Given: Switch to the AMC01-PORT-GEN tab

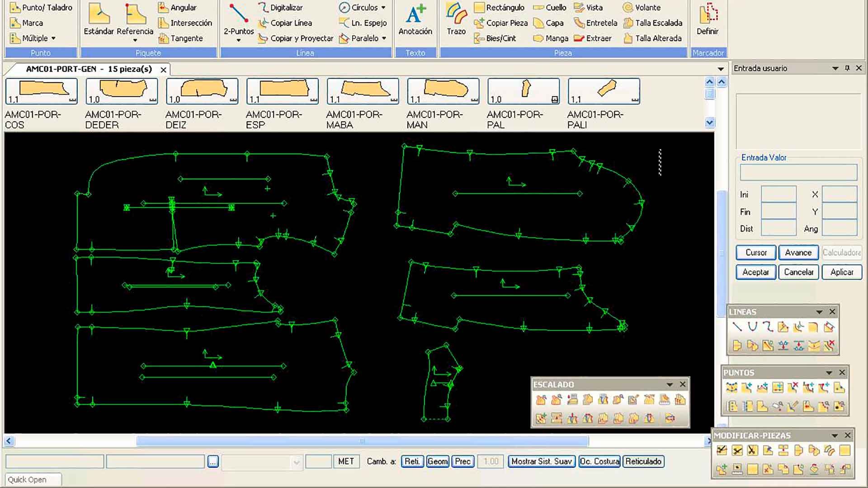Looking at the screenshot, I should pyautogui.click(x=89, y=69).
